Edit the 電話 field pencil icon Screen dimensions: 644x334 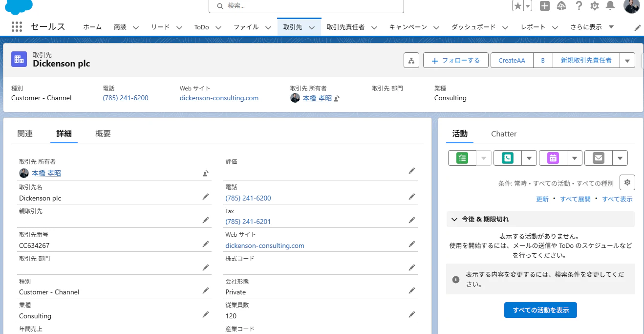[x=412, y=197]
